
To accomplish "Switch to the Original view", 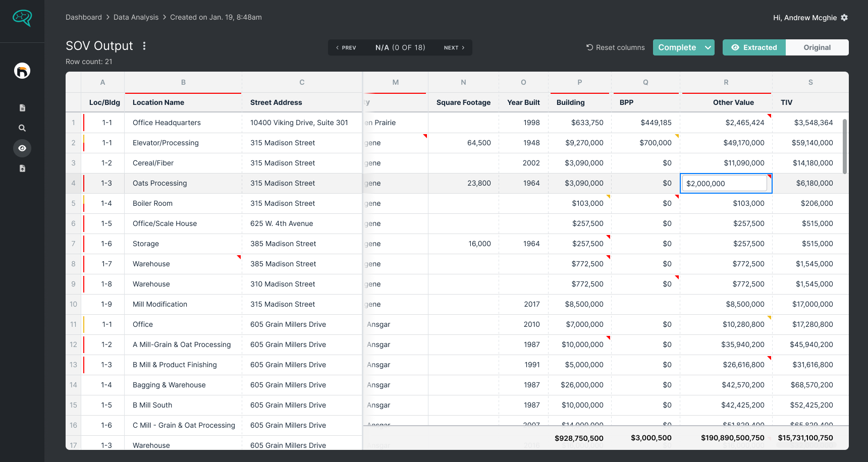I will (x=817, y=47).
